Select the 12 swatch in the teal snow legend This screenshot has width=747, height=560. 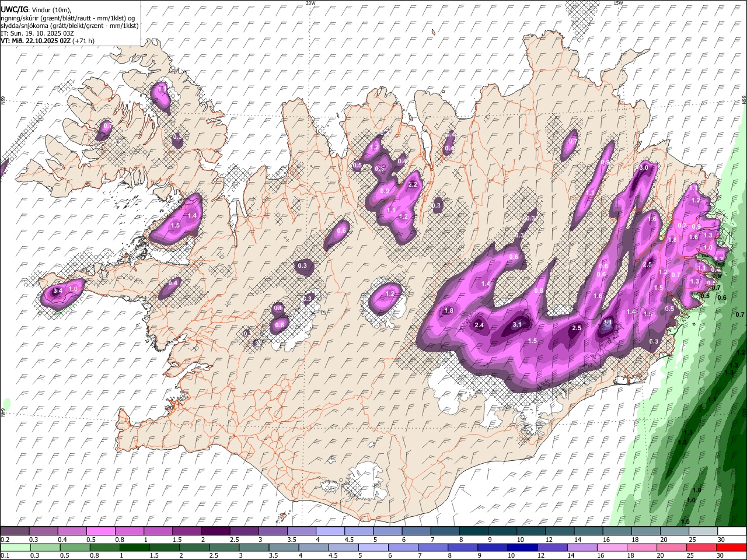pos(560,531)
